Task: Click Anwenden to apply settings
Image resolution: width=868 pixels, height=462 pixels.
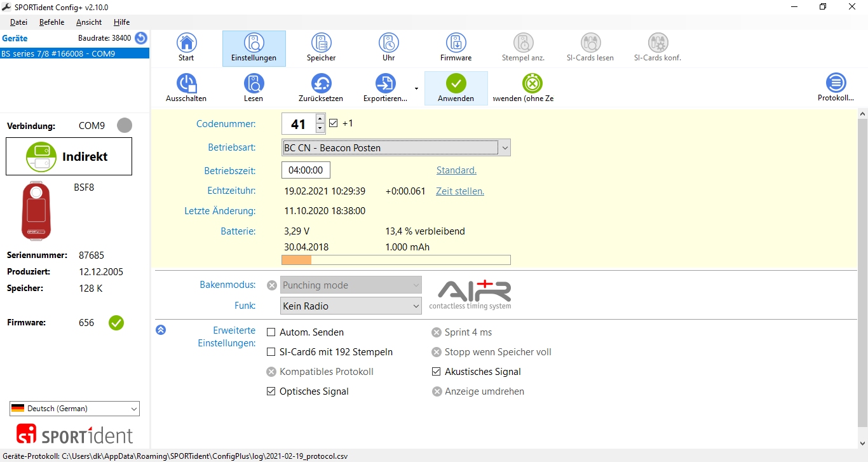Action: click(456, 88)
